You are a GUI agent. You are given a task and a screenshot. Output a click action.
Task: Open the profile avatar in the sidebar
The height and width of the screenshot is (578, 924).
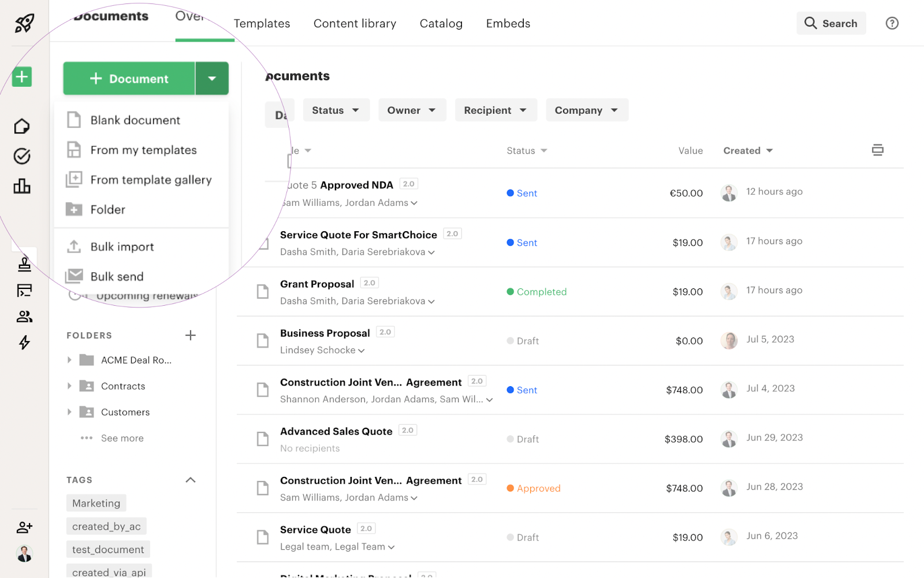pyautogui.click(x=24, y=554)
